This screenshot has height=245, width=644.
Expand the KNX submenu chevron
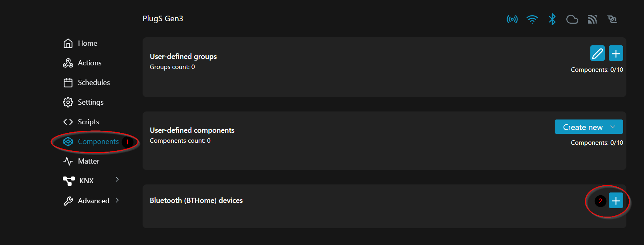[x=117, y=179]
